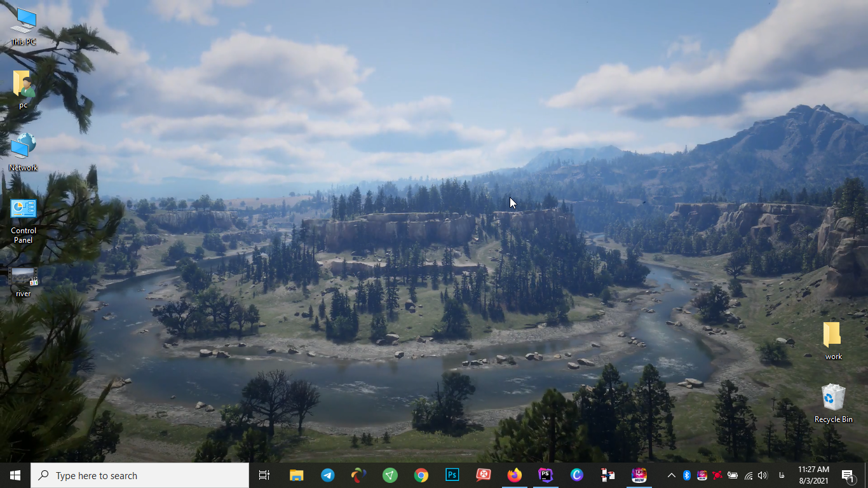Open the Windows Start menu

click(15, 475)
